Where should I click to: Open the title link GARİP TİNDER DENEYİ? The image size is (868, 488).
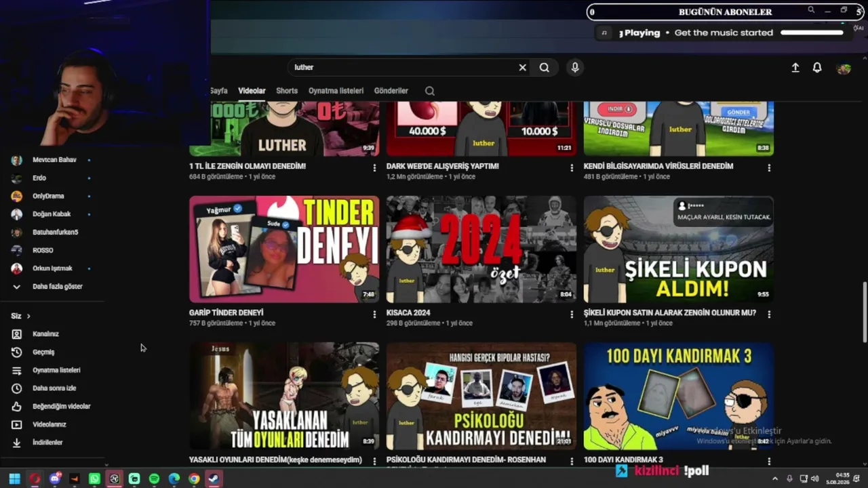tap(226, 313)
